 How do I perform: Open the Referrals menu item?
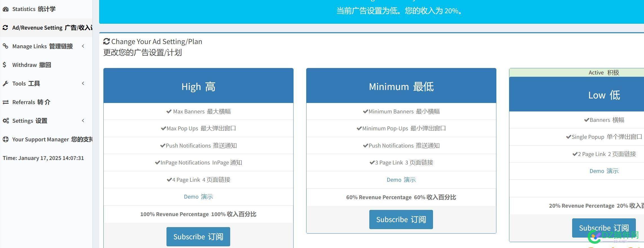pyautogui.click(x=46, y=102)
